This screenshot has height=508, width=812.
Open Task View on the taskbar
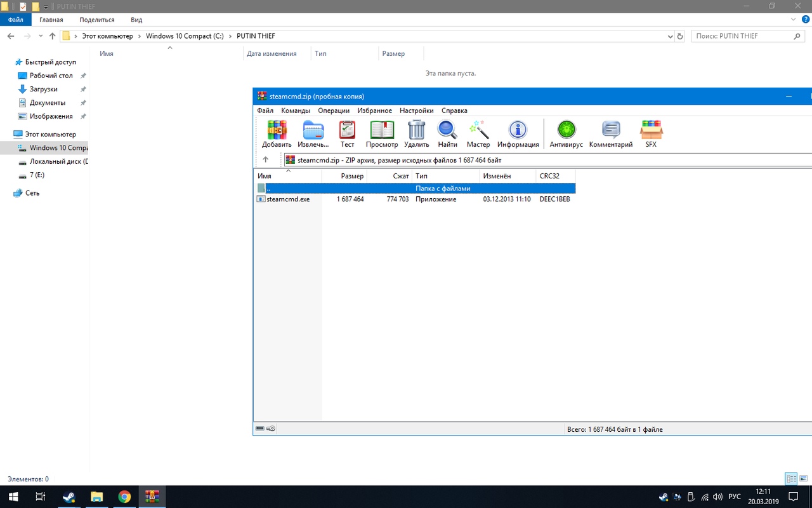(40, 497)
